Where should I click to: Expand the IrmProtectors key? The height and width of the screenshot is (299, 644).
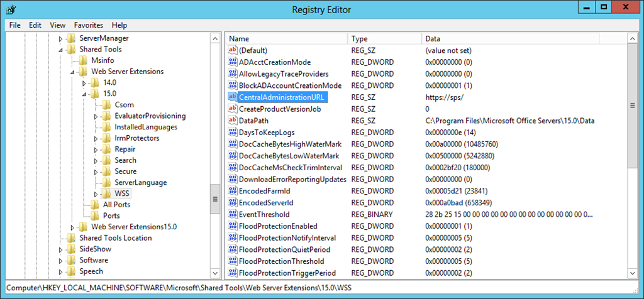point(96,138)
